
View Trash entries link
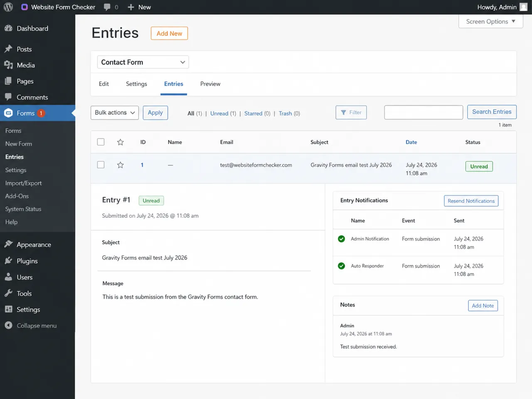[x=285, y=113]
